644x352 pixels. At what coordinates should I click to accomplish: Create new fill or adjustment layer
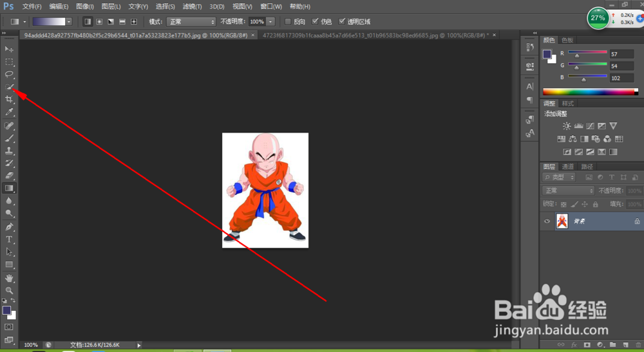tap(600, 345)
